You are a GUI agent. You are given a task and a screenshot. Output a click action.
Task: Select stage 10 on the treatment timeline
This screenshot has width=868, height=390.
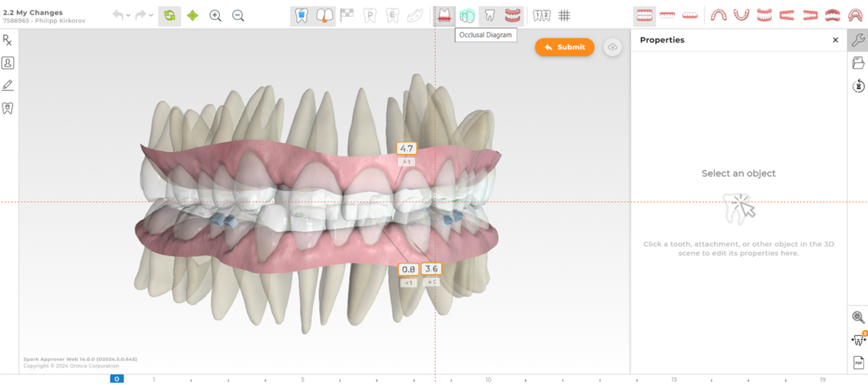tap(488, 379)
